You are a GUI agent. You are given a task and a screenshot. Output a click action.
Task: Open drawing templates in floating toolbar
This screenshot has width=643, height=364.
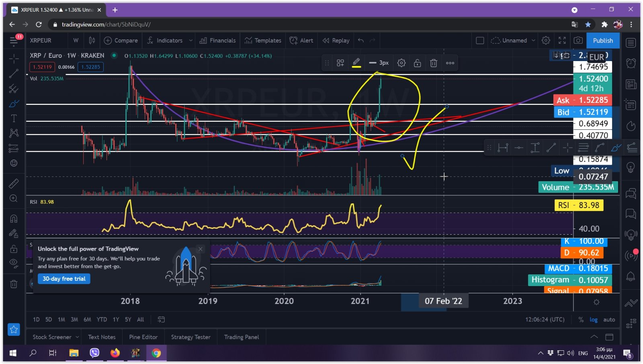(340, 63)
